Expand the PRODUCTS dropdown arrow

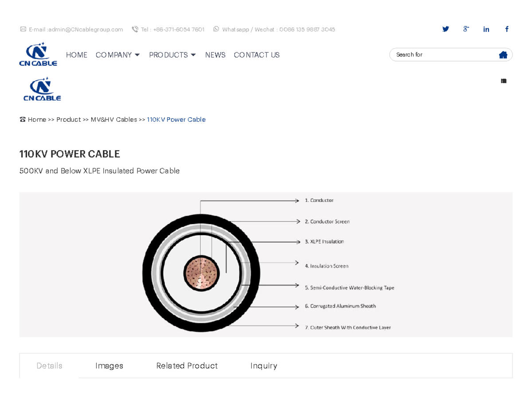coord(193,55)
